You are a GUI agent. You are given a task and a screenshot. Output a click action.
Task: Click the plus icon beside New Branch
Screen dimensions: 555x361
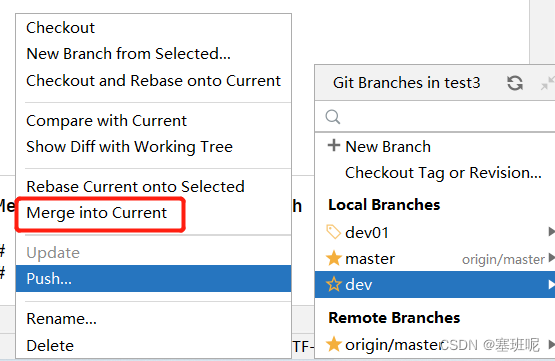click(333, 145)
